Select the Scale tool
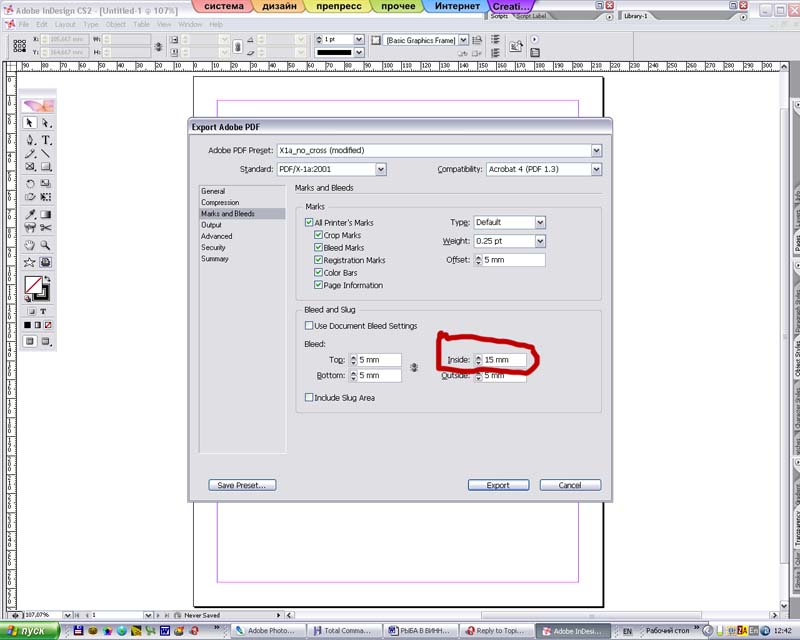Image resolution: width=800 pixels, height=640 pixels. (46, 183)
